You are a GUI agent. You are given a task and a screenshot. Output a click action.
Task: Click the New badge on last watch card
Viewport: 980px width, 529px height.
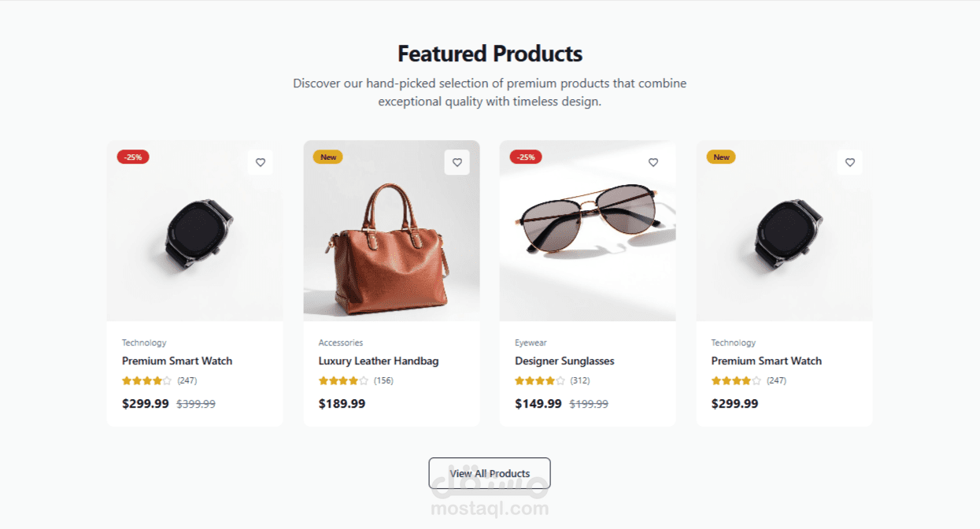click(721, 157)
